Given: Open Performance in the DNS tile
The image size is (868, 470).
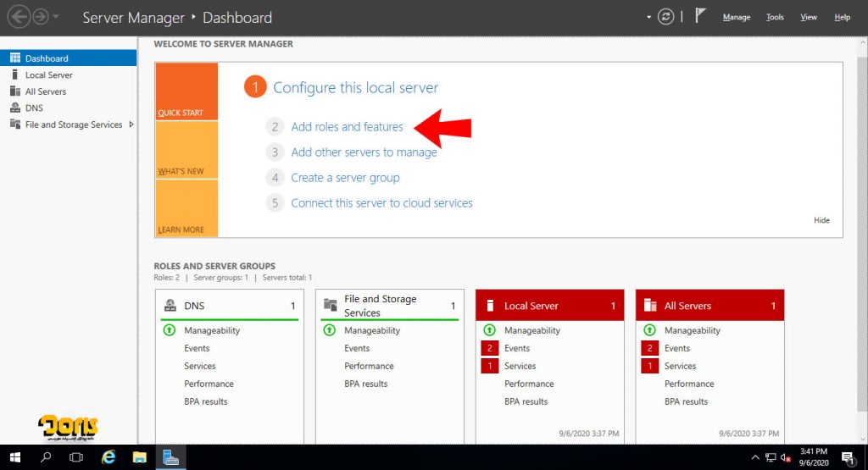Looking at the screenshot, I should coord(209,383).
